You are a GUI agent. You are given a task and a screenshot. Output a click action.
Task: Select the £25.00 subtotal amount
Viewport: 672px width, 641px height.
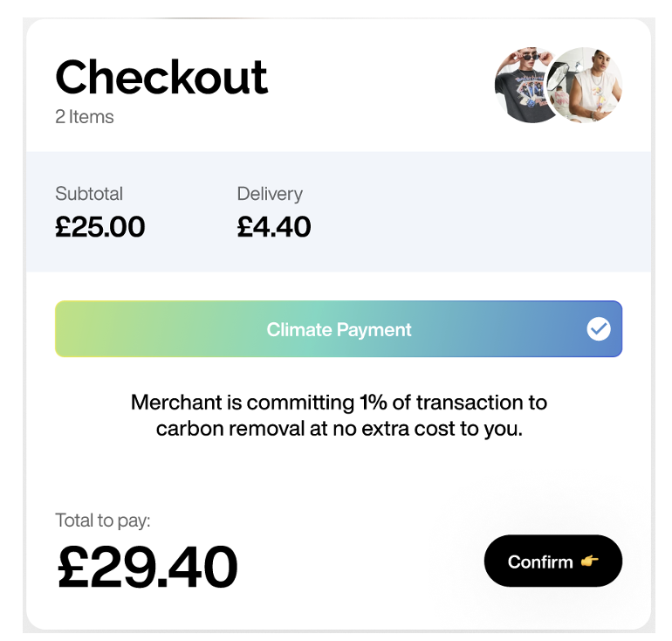coord(100,227)
